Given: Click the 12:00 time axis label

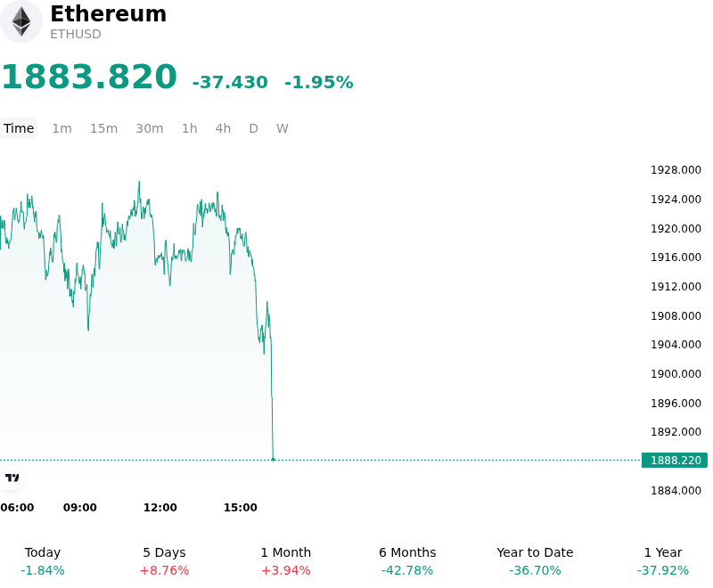Looking at the screenshot, I should (160, 507).
